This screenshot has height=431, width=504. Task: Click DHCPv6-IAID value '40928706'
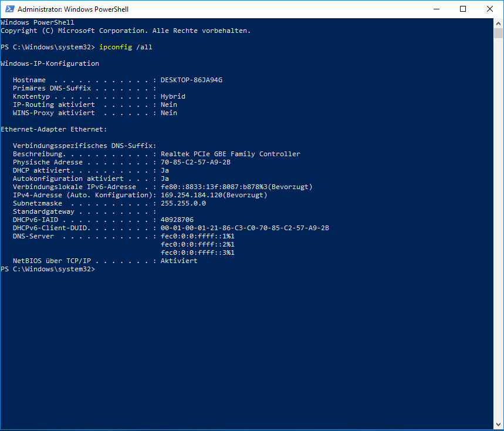pyautogui.click(x=177, y=220)
